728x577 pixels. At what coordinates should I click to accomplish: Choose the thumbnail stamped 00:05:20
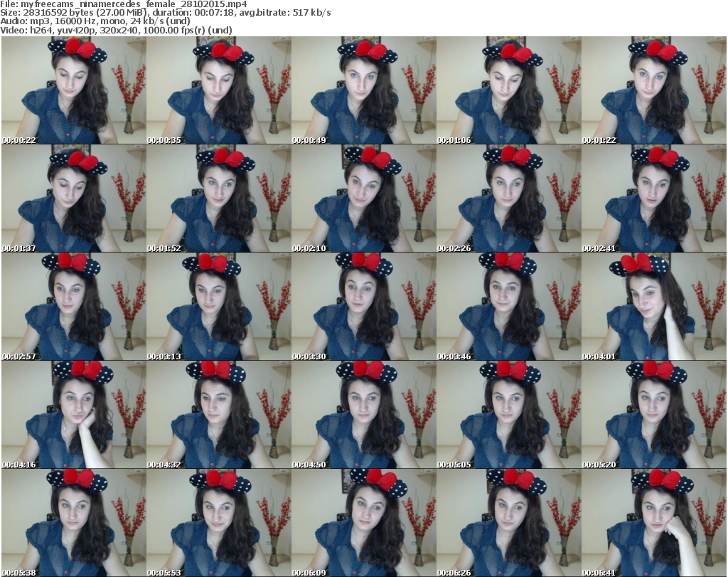point(654,415)
